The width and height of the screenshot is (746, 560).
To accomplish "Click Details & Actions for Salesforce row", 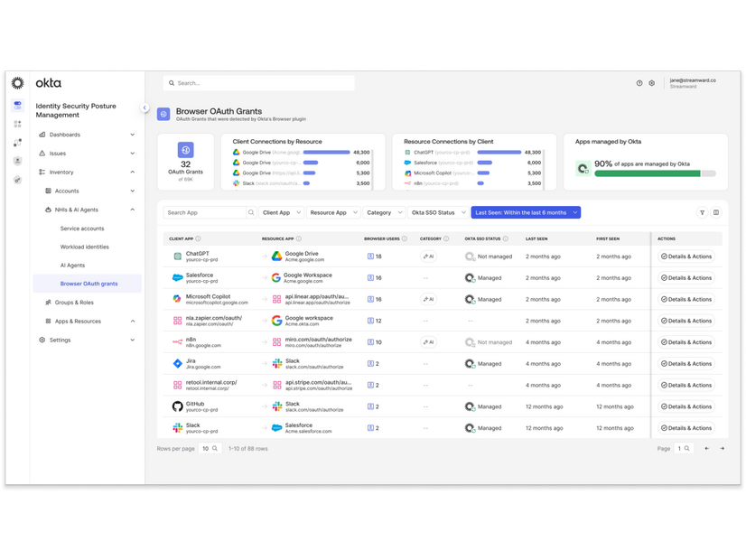I will click(686, 278).
